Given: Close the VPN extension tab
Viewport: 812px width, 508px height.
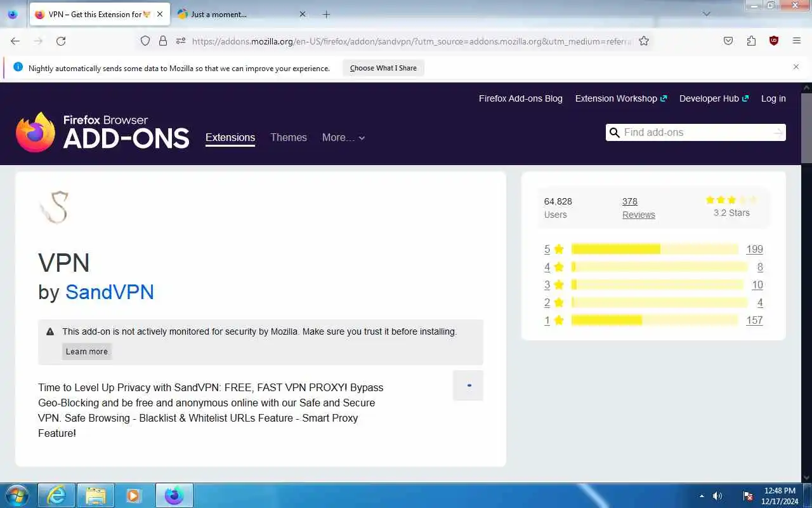Looking at the screenshot, I should [x=160, y=14].
